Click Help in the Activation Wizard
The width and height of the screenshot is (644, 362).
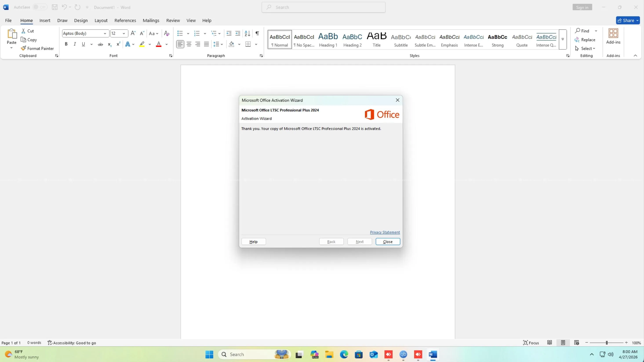253,242
